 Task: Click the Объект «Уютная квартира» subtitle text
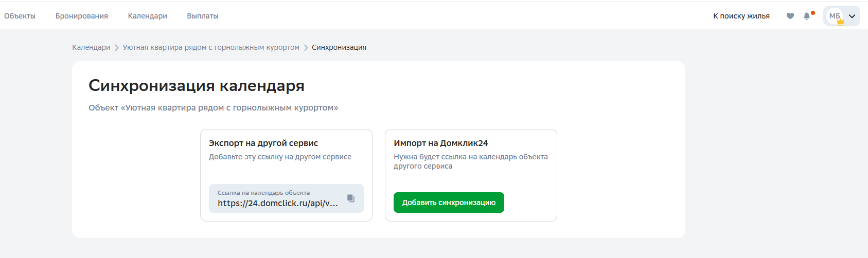click(x=213, y=108)
